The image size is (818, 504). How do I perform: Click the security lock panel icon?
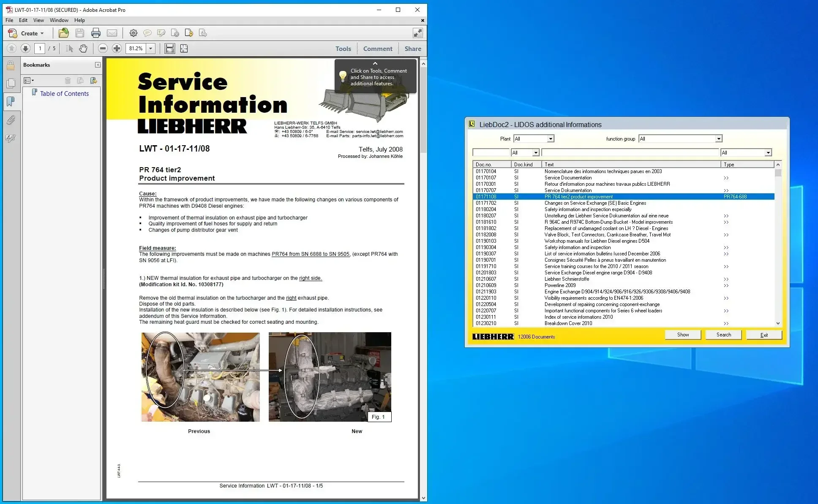[11, 65]
